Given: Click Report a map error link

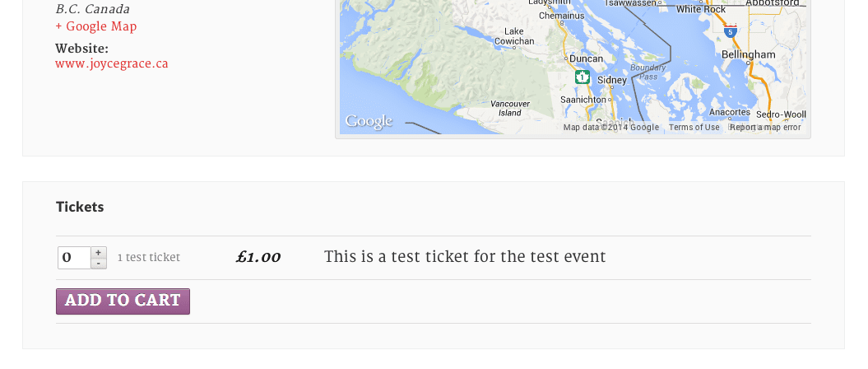Looking at the screenshot, I should coord(766,128).
